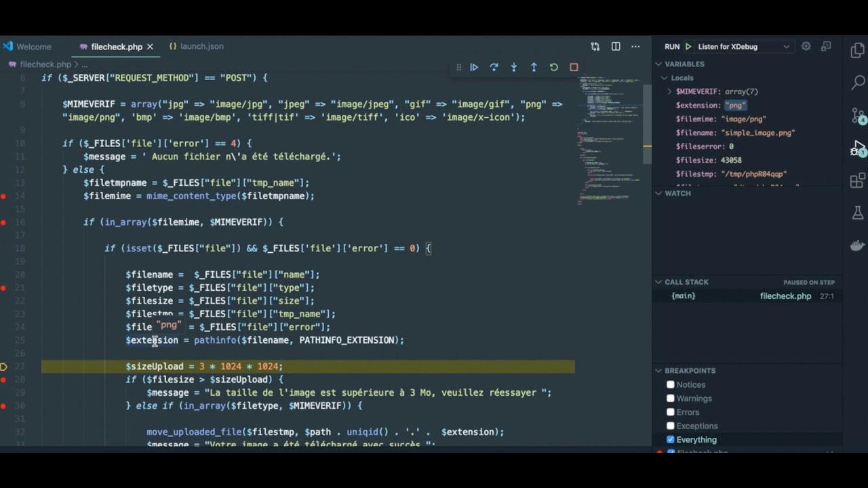Toggle the Notices breakpoint checkbox

pos(670,384)
